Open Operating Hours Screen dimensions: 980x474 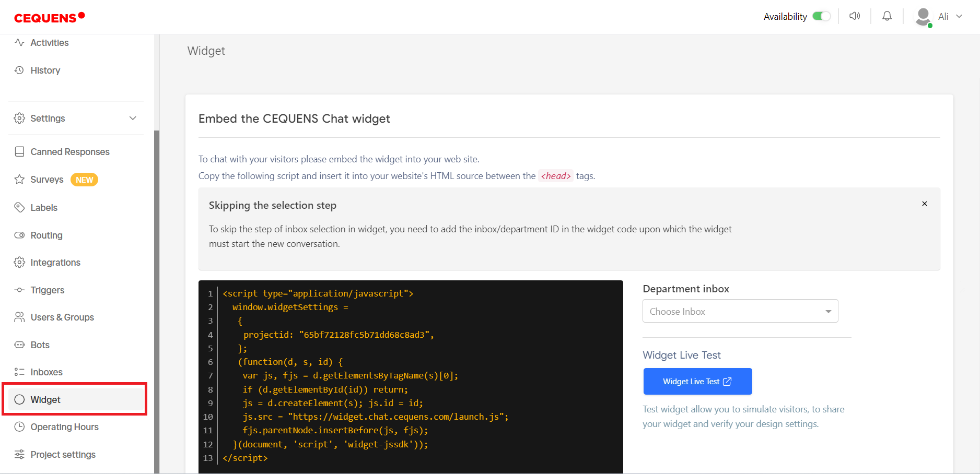[65, 427]
